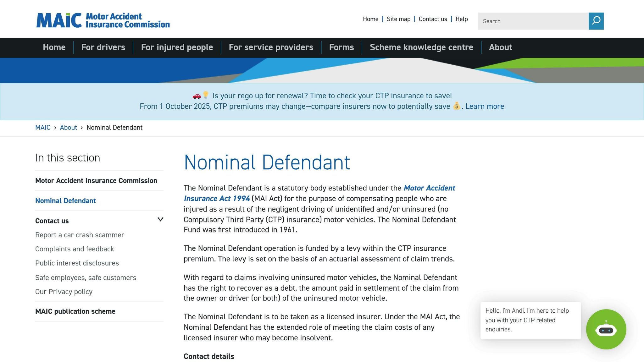Click the MAIC logo

tap(103, 20)
